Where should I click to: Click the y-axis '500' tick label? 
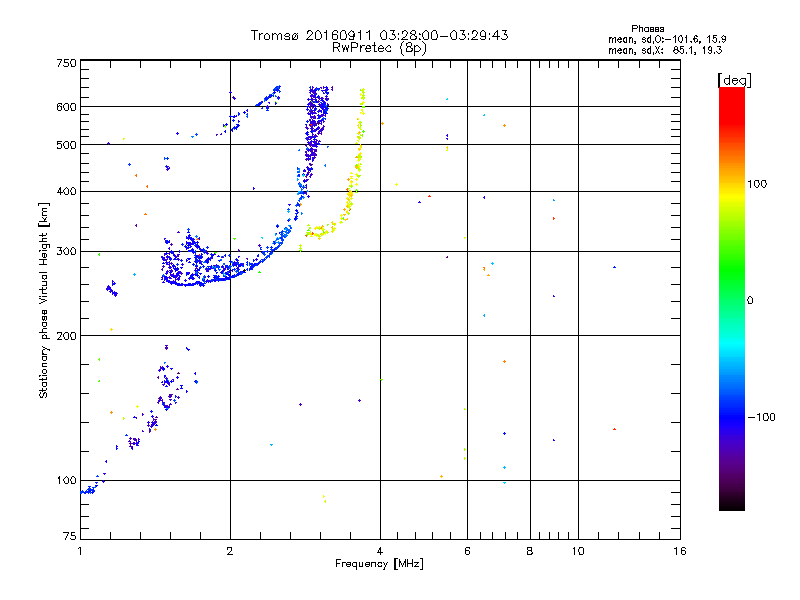point(66,145)
